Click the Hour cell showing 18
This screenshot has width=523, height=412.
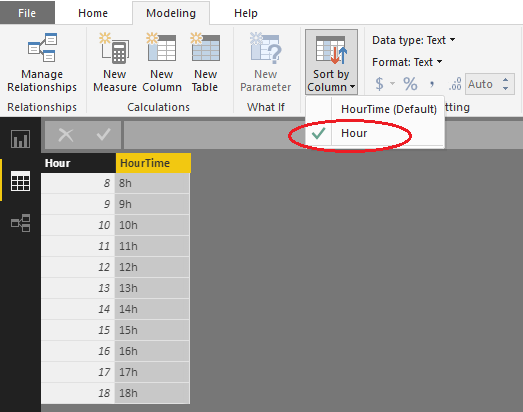(78, 393)
